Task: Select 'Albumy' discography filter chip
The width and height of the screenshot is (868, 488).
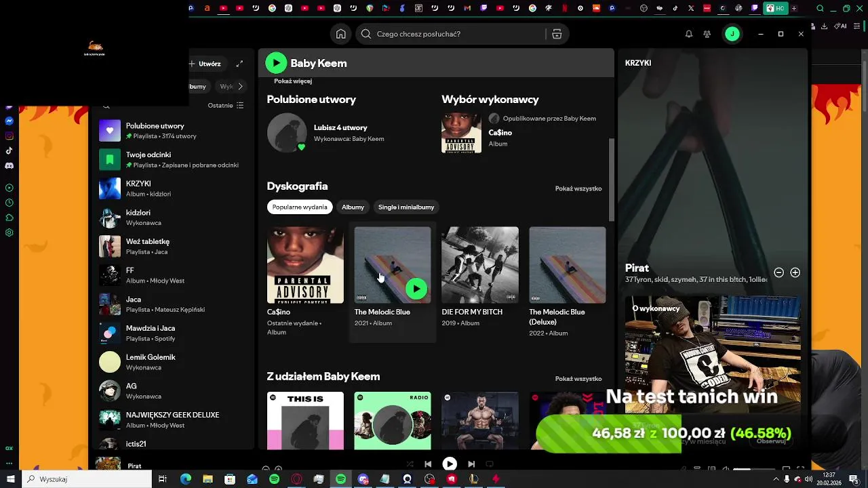Action: (353, 207)
